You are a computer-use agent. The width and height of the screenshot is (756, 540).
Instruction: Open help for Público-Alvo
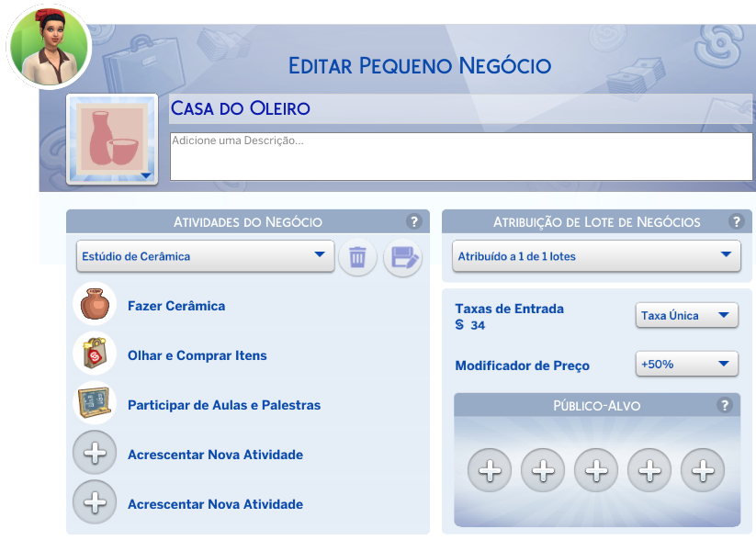click(x=724, y=405)
